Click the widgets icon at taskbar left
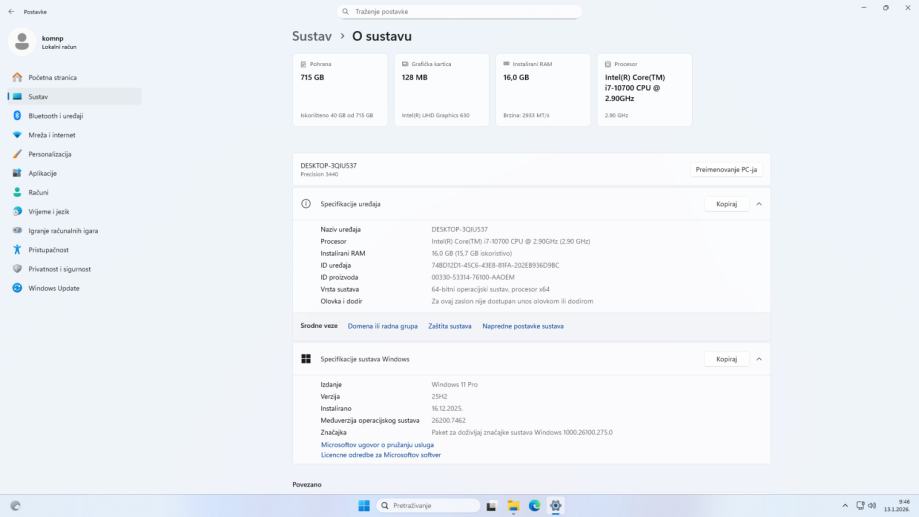This screenshot has width=919, height=517. pyautogui.click(x=15, y=505)
